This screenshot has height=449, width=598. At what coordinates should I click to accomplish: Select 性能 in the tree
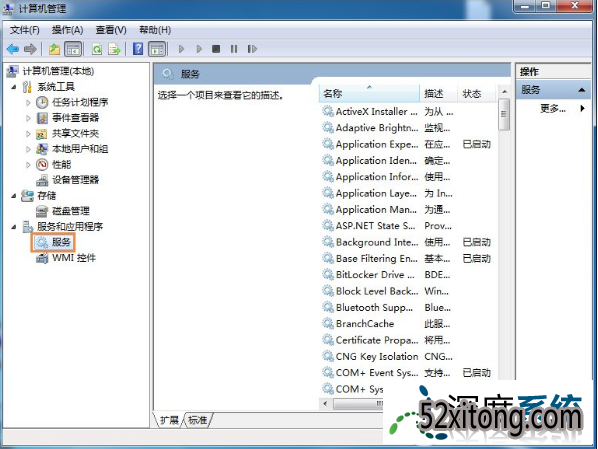pos(61,165)
